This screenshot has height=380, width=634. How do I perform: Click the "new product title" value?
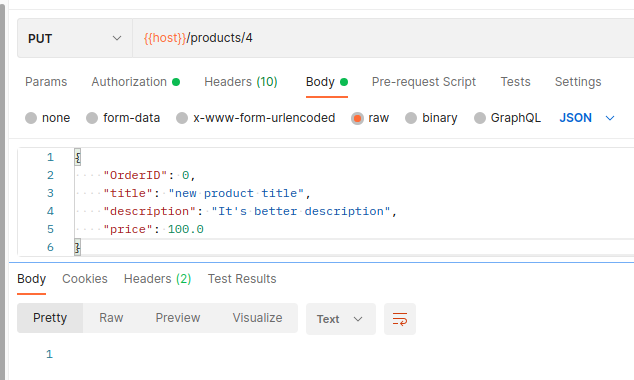(236, 193)
